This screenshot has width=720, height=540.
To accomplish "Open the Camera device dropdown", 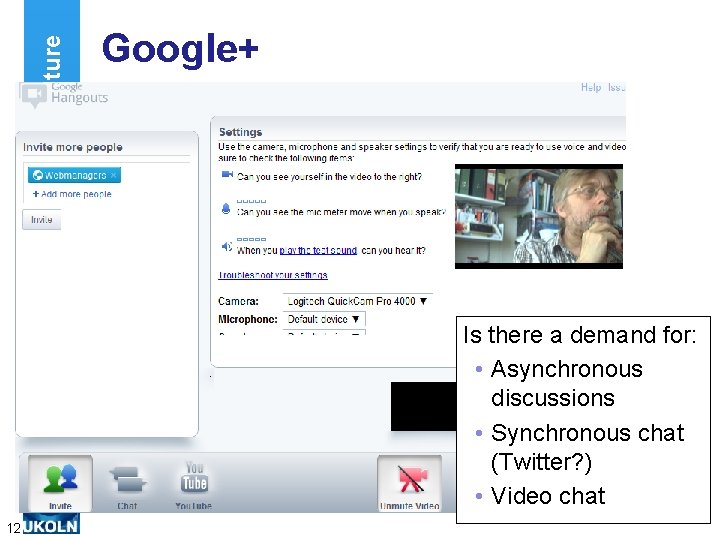I will point(357,301).
